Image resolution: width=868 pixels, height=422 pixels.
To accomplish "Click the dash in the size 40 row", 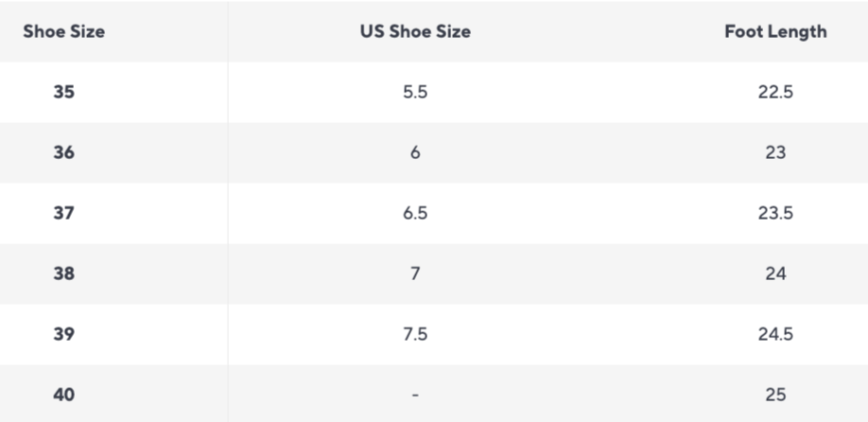I will coord(415,395).
